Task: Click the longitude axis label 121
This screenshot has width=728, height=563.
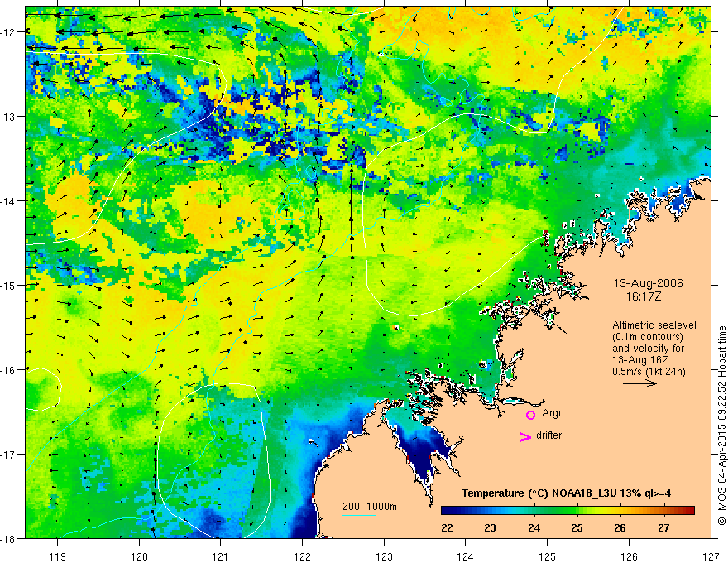Action: [x=221, y=556]
